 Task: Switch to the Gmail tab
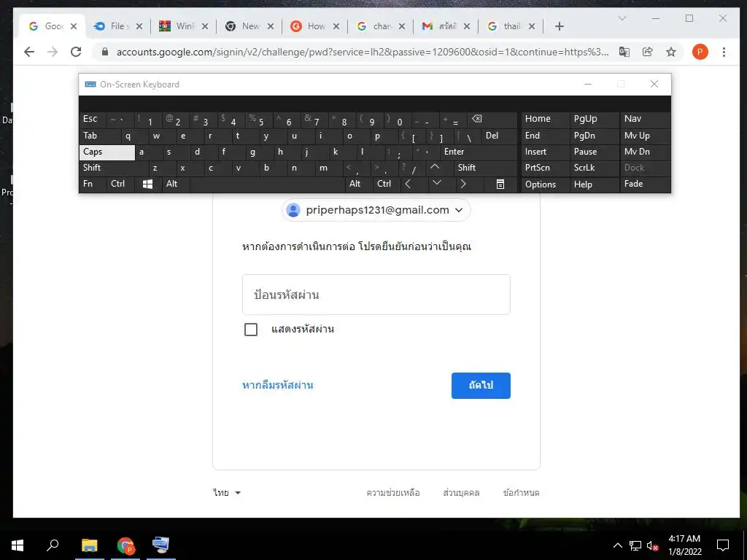point(446,26)
